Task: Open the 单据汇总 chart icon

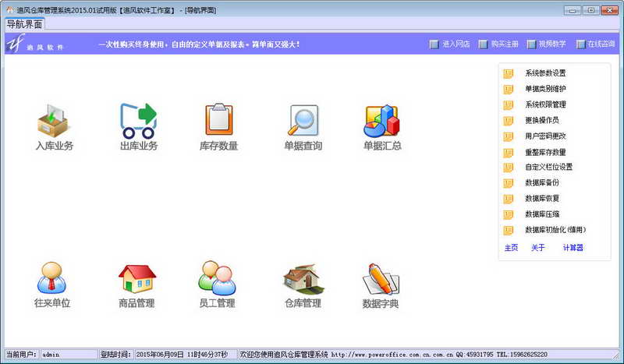Action: pyautogui.click(x=381, y=121)
